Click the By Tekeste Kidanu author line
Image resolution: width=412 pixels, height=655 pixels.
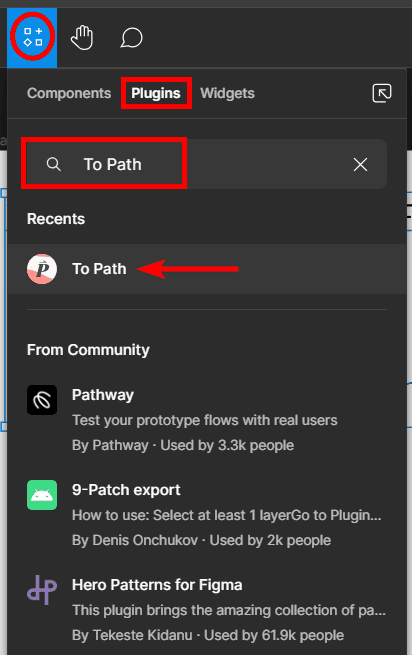[208, 635]
